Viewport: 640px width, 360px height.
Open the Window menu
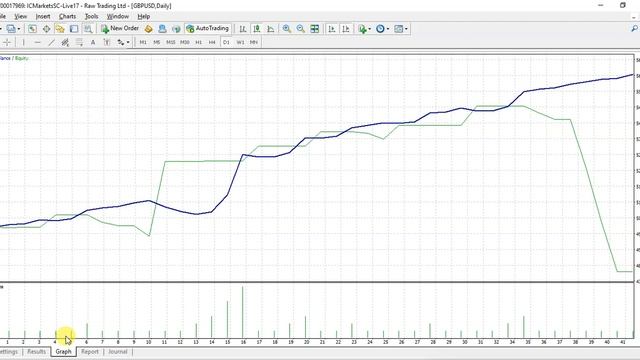(x=118, y=16)
